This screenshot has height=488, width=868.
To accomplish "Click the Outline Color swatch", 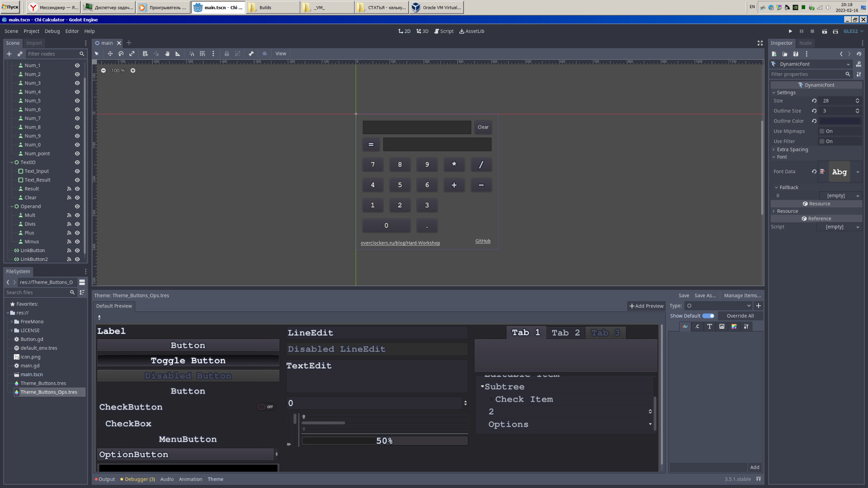I will pos(839,121).
